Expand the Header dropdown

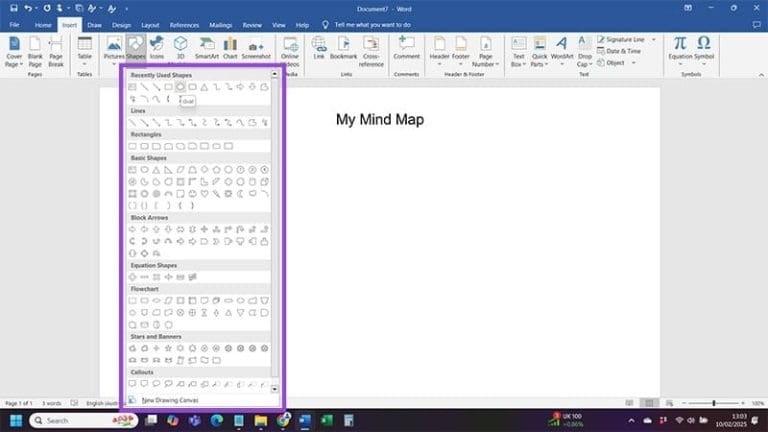439,51
